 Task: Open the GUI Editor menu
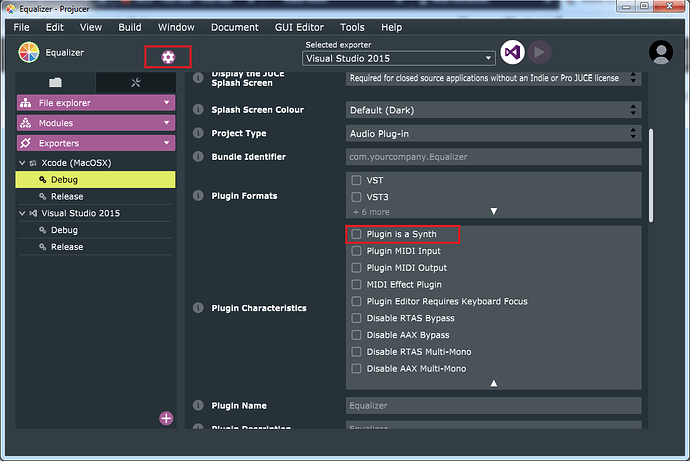(299, 27)
